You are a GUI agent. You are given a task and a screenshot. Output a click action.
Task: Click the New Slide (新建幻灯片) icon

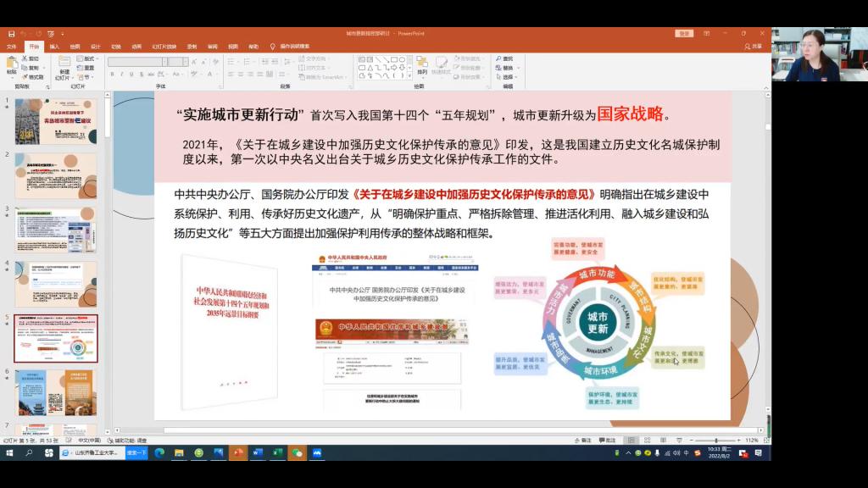pyautogui.click(x=64, y=65)
